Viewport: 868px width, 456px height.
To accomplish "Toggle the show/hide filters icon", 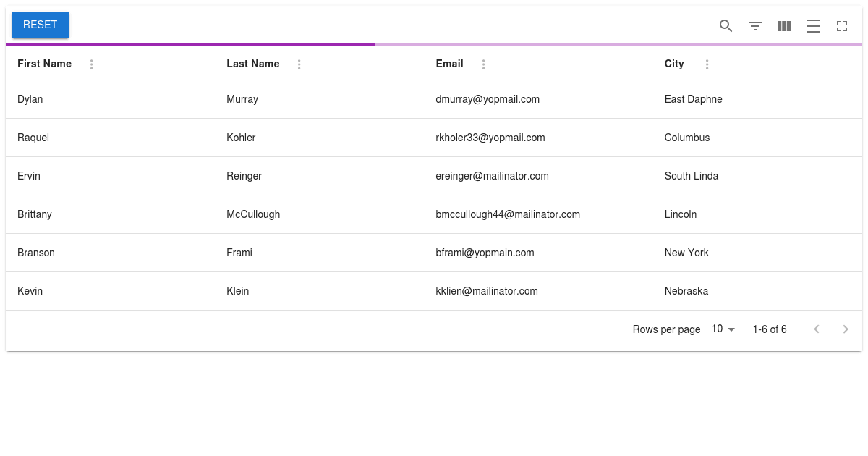I will [x=754, y=26].
